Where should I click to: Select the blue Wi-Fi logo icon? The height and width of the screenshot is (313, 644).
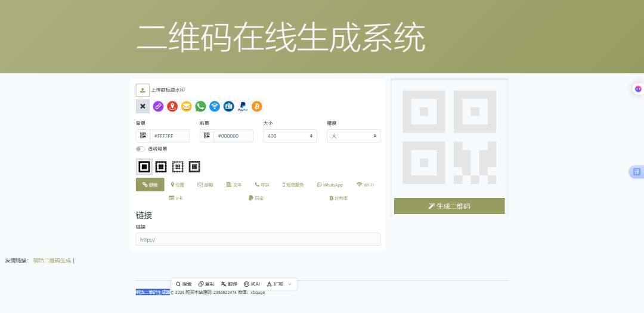(215, 106)
